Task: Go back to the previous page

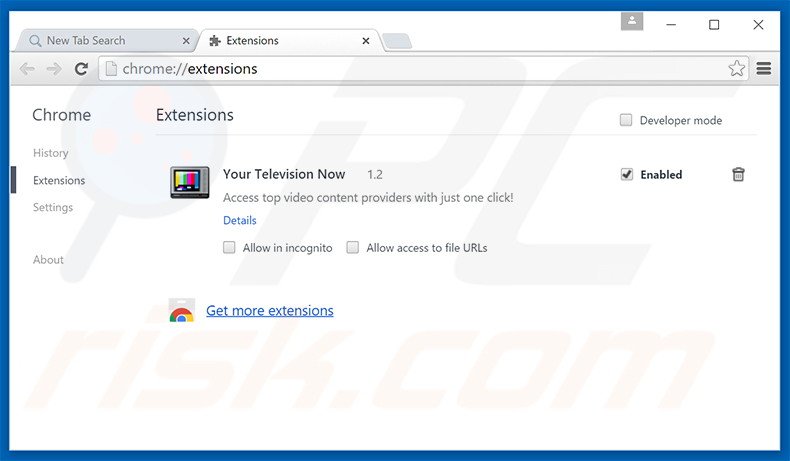Action: point(27,69)
